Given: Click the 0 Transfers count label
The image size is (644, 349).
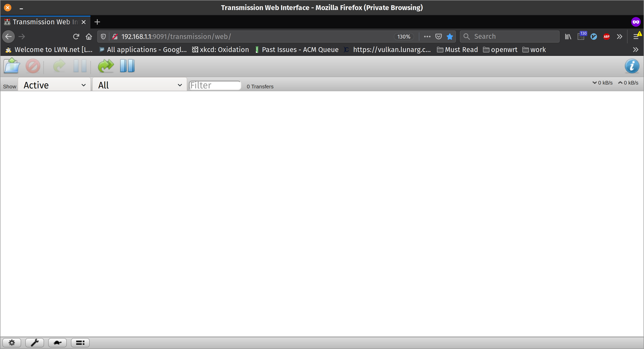Looking at the screenshot, I should point(260,87).
